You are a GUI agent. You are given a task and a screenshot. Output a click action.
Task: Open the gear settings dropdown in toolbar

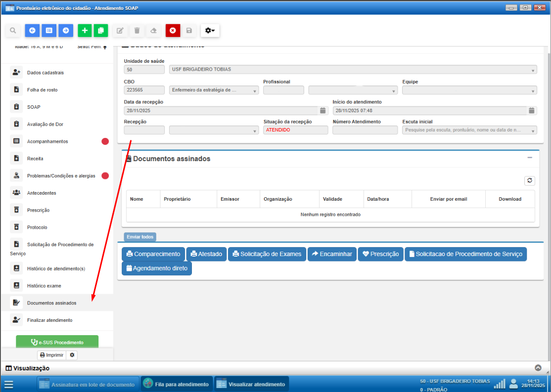point(210,31)
